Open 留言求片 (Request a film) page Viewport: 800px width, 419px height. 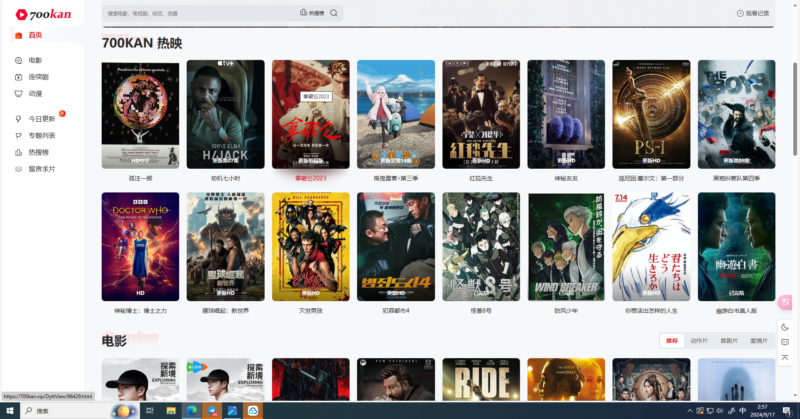coord(40,168)
